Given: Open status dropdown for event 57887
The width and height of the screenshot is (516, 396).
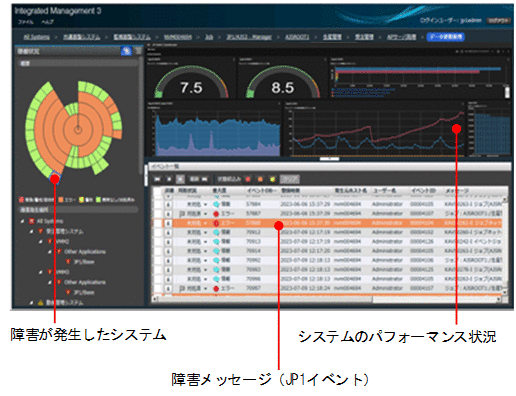Looking at the screenshot, I should (x=206, y=213).
